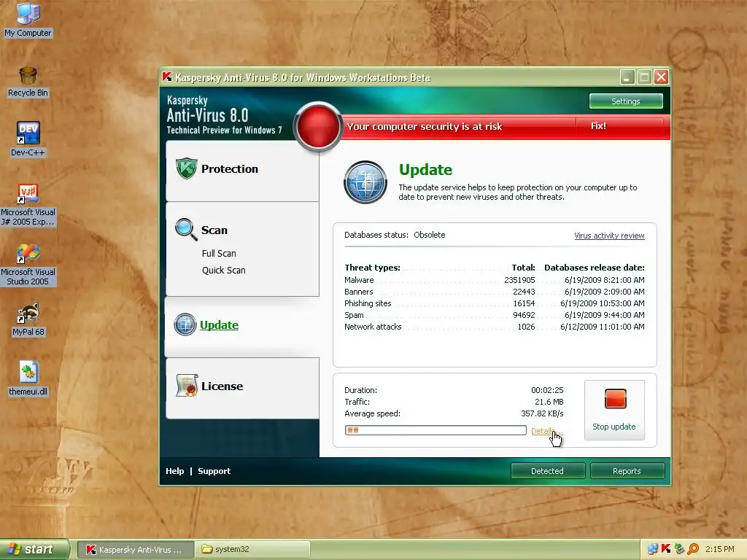Click the Traffic value 21.6 MB
This screenshot has width=747, height=560.
[549, 402]
